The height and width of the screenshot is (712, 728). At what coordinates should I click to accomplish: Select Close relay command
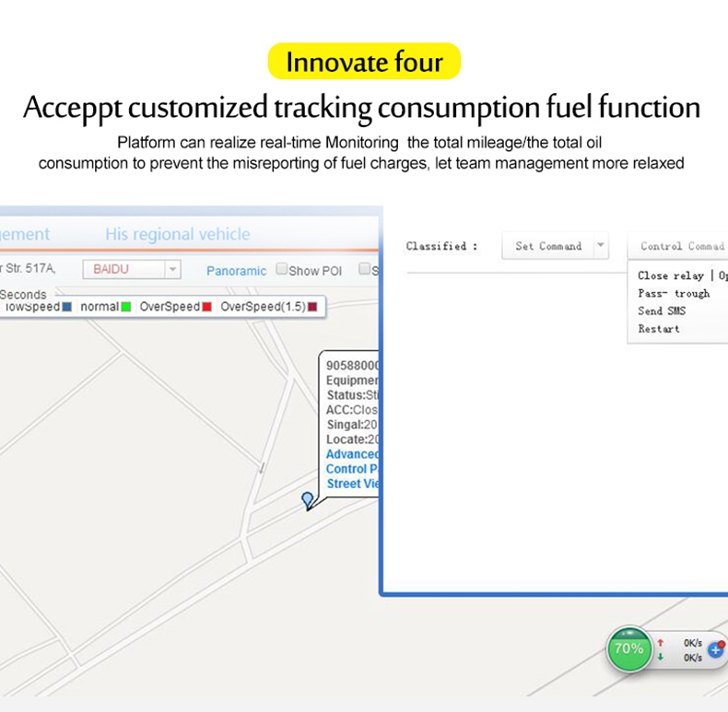(x=671, y=275)
